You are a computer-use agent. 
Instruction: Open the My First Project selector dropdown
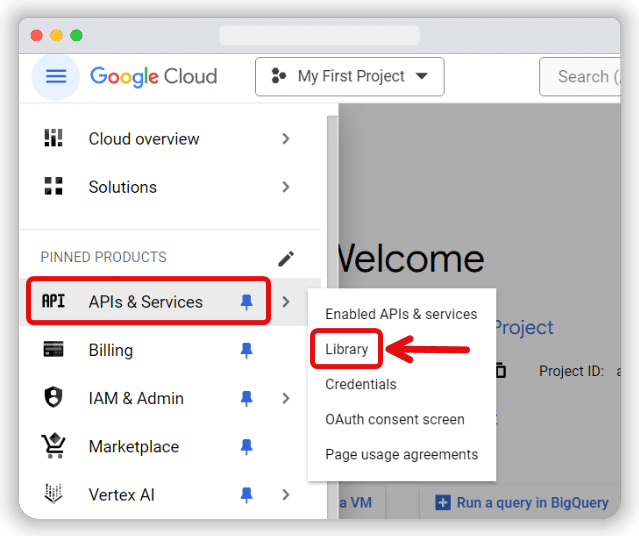coord(350,77)
